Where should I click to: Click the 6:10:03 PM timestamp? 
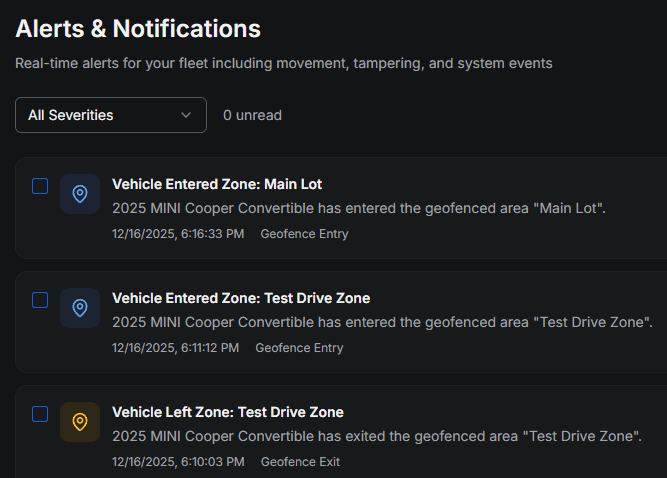[x=178, y=462]
